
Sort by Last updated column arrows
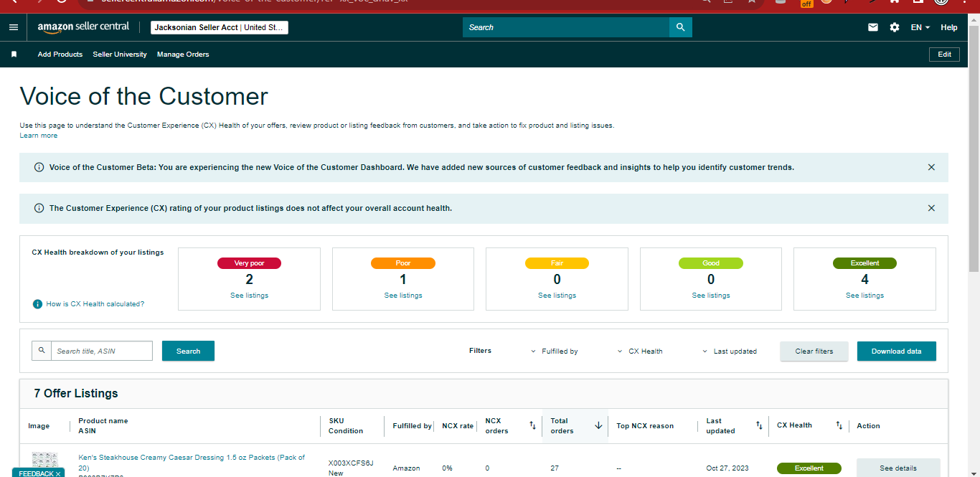coord(759,425)
